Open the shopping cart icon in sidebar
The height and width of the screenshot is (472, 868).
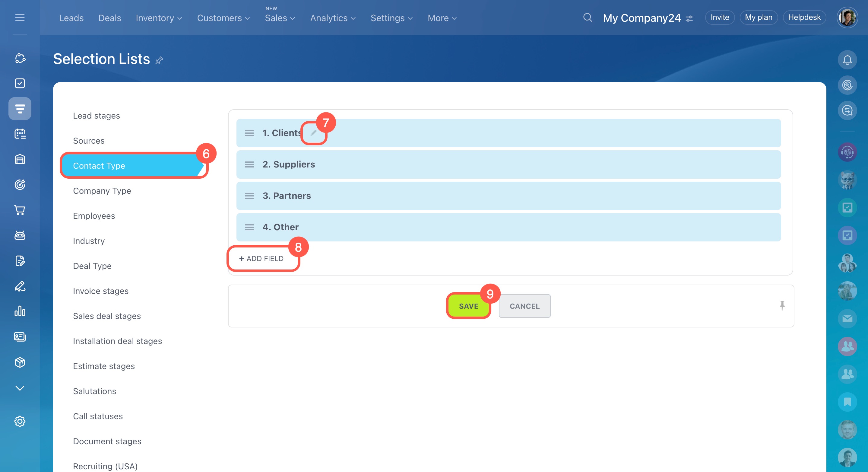click(20, 210)
